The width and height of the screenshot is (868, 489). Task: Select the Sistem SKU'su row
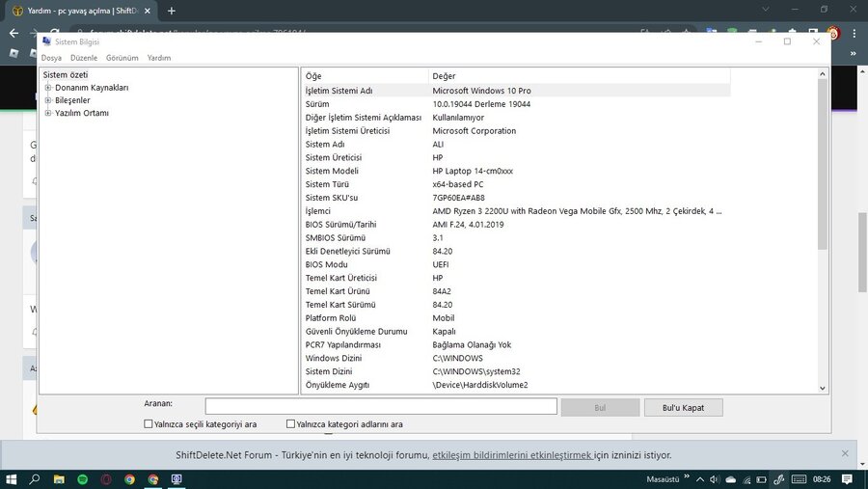click(517, 198)
